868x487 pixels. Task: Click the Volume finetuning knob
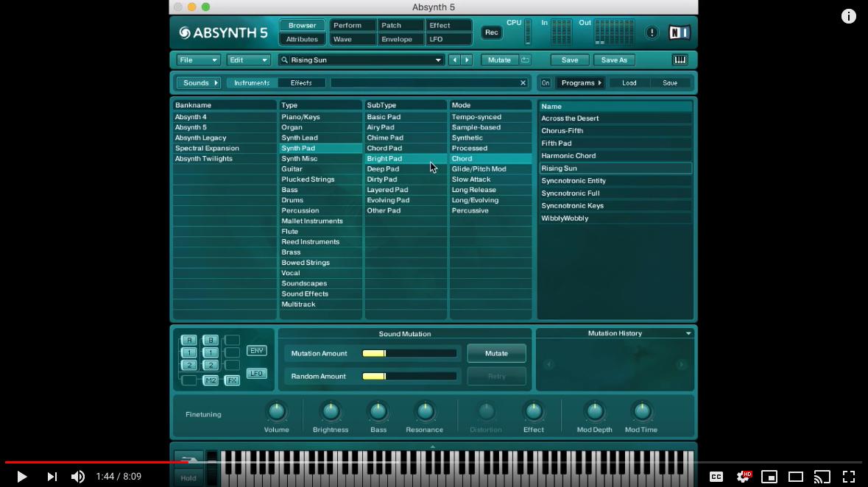click(x=276, y=411)
